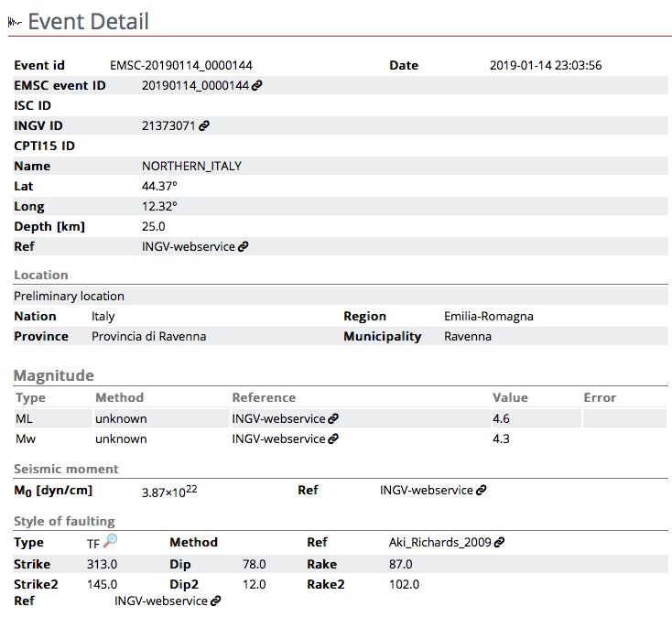Click nation value Italy
This screenshot has width=672, height=617.
103,317
